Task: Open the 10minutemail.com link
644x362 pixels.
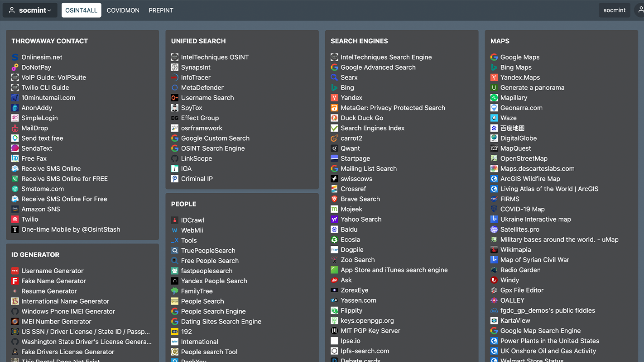Action: (x=48, y=98)
